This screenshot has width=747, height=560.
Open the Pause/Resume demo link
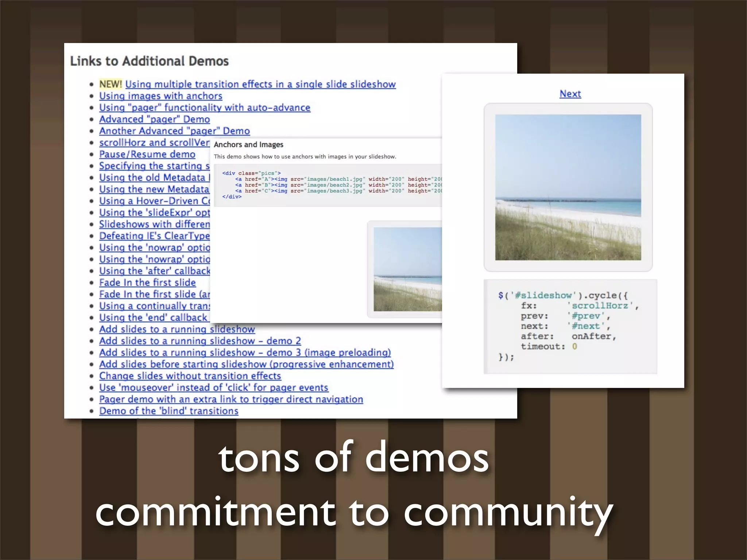pos(147,154)
